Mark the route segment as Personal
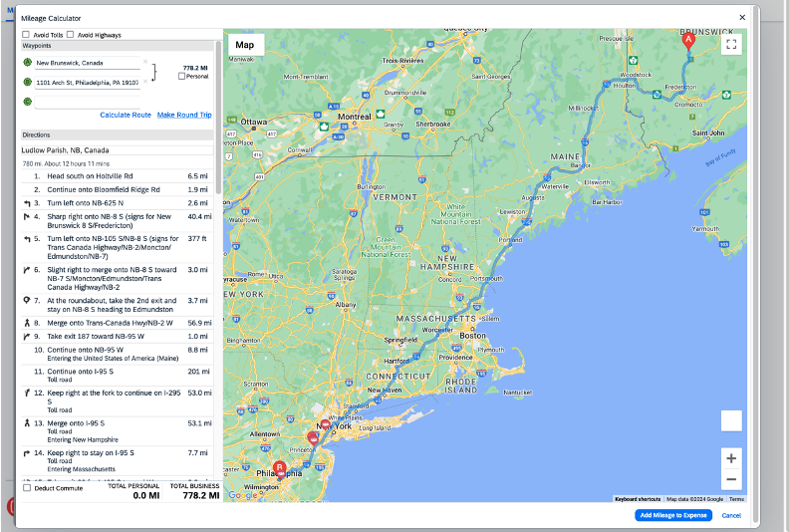 181,76
